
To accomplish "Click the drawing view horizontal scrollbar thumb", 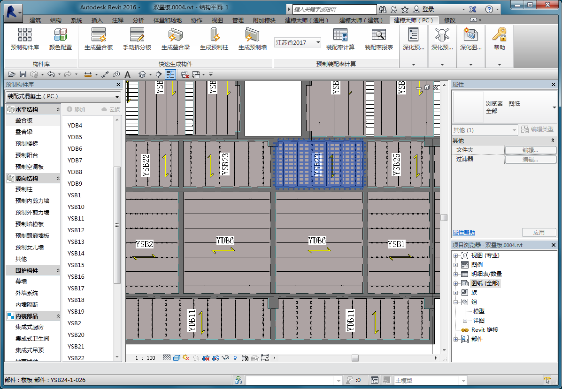I will (355, 357).
